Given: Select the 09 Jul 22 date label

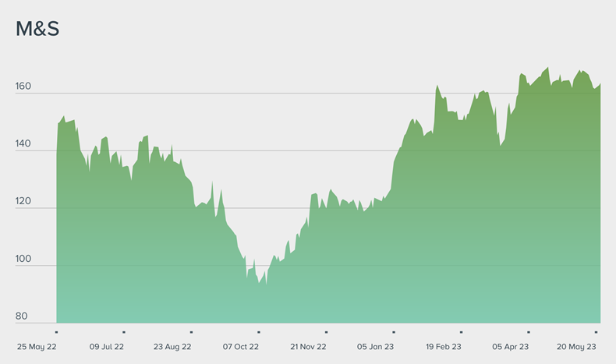Looking at the screenshot, I should pos(107,346).
